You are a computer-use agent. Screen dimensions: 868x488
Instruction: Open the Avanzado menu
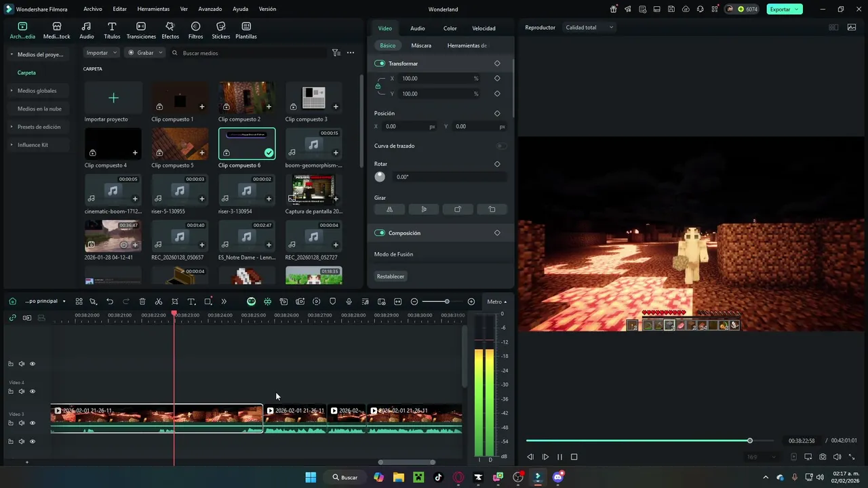click(210, 9)
